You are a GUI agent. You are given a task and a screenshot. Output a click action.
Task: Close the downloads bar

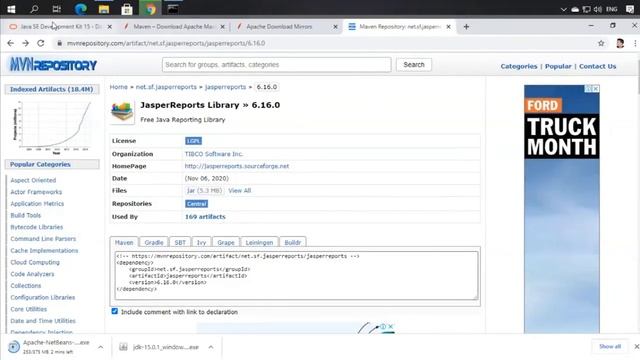point(636,347)
